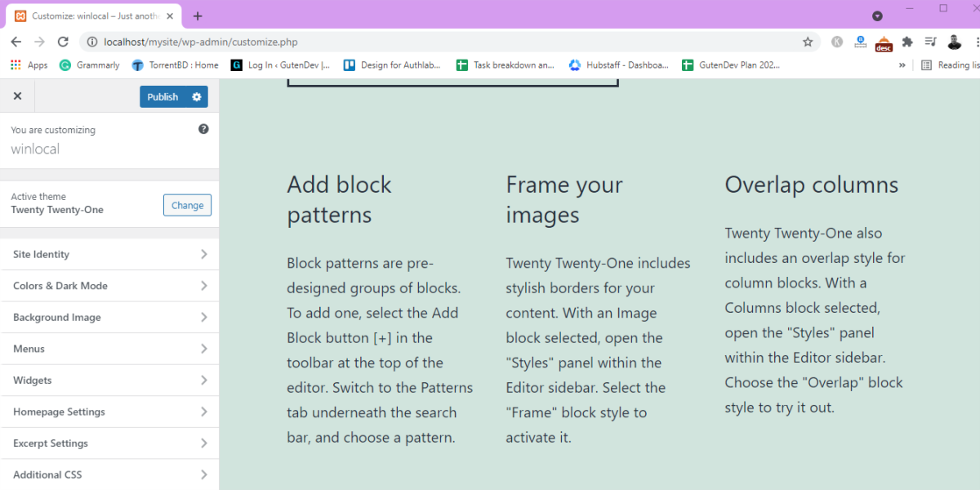Open the Widgets customizer section
The image size is (980, 490).
click(109, 380)
